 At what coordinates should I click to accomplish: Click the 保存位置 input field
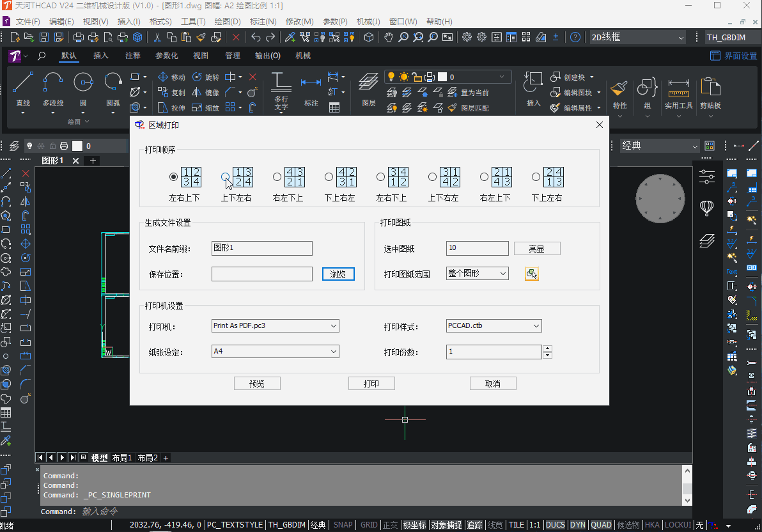(262, 274)
